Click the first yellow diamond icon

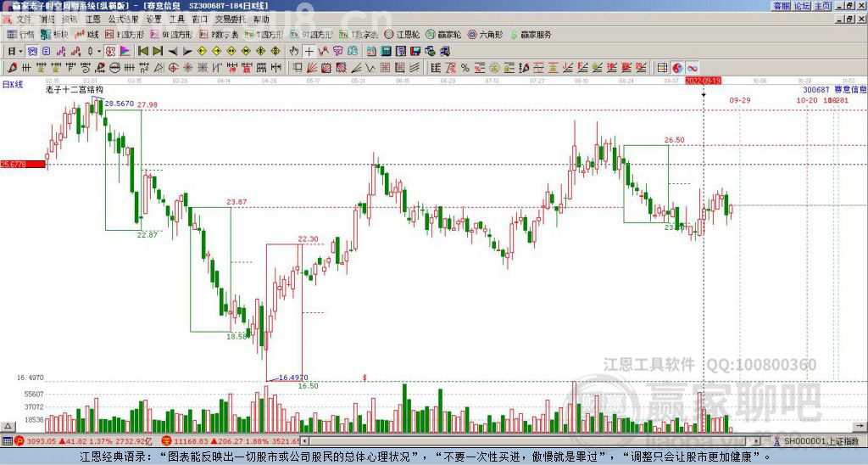point(202,52)
